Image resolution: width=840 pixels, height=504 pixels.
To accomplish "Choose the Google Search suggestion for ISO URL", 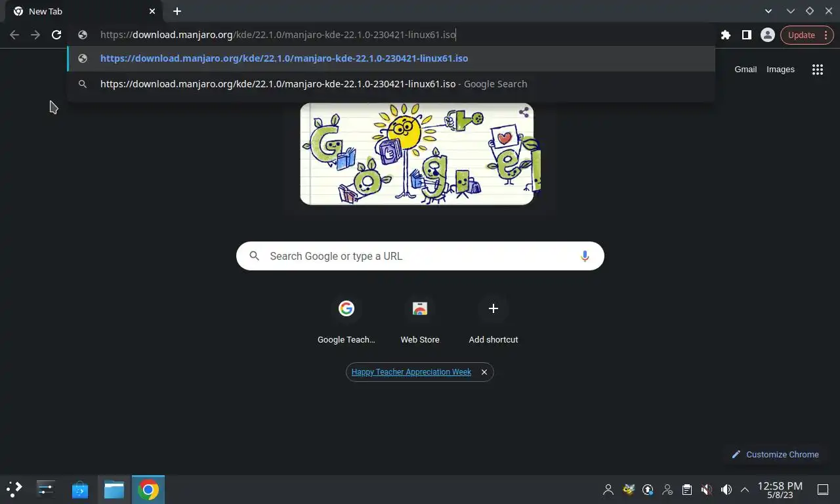I will tap(390, 84).
